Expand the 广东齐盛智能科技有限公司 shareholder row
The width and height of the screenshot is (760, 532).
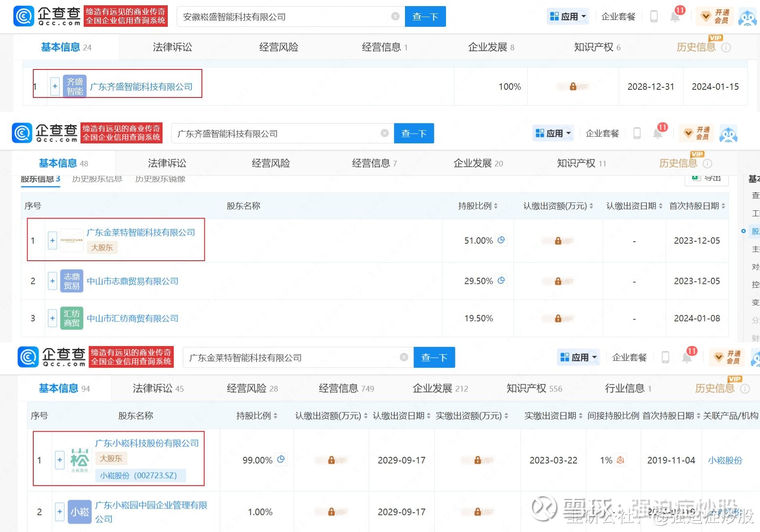coord(55,87)
